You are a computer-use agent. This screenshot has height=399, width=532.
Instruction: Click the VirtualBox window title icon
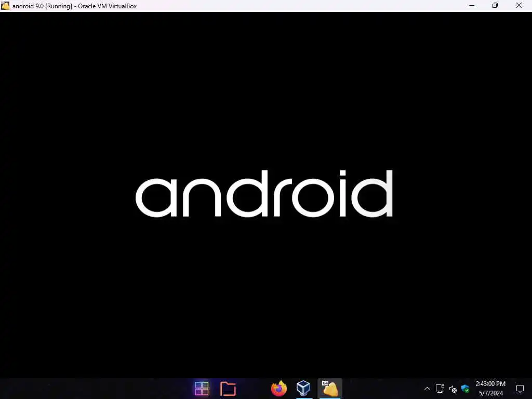(5, 6)
